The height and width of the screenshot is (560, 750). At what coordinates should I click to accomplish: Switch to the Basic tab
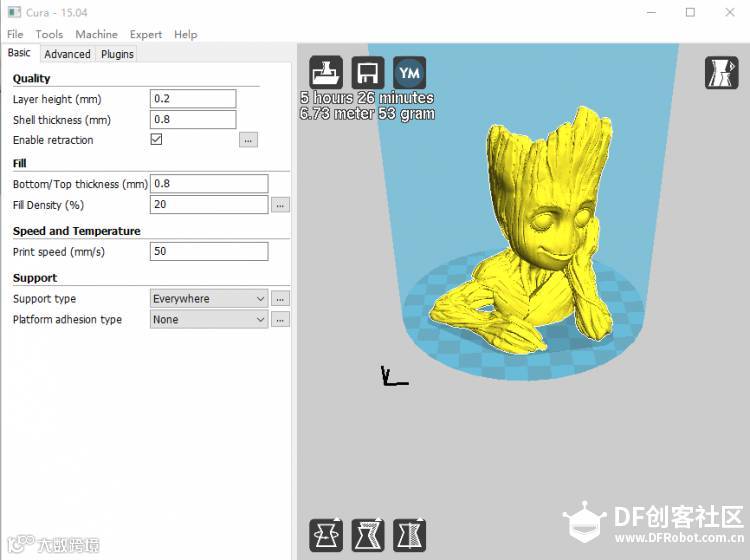click(19, 53)
